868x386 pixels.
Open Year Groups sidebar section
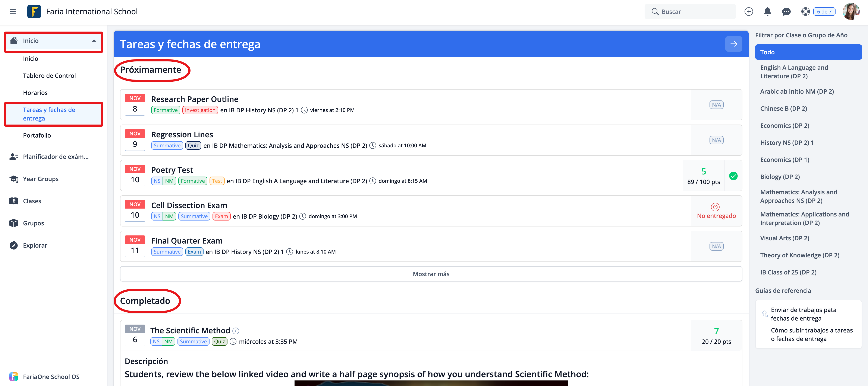tap(40, 179)
